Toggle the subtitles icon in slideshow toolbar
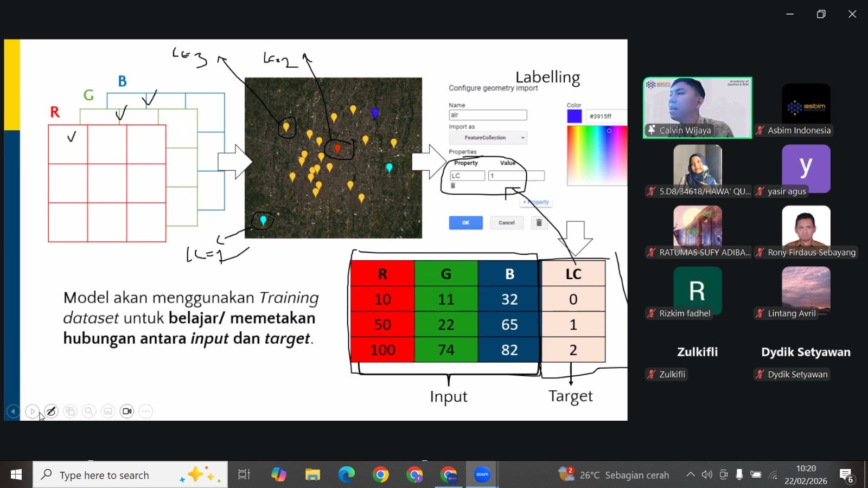The height and width of the screenshot is (488, 868). click(x=108, y=412)
